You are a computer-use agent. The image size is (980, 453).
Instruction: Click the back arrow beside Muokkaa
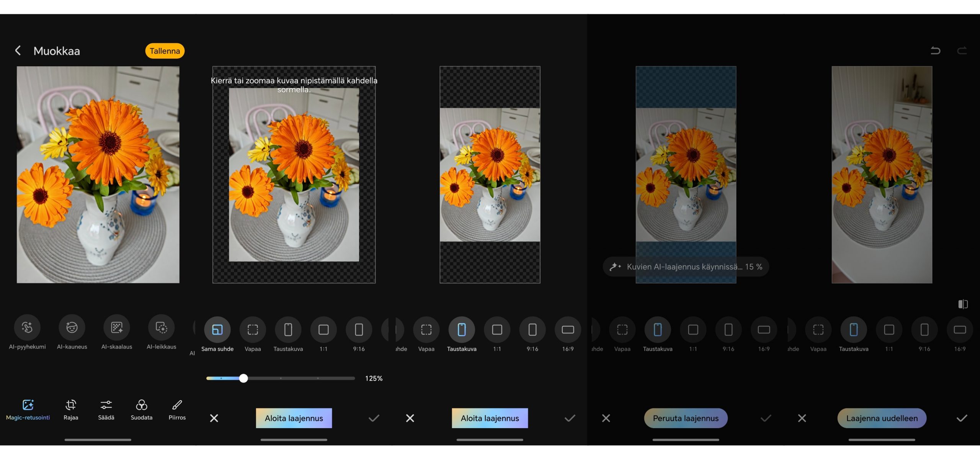[x=18, y=51]
